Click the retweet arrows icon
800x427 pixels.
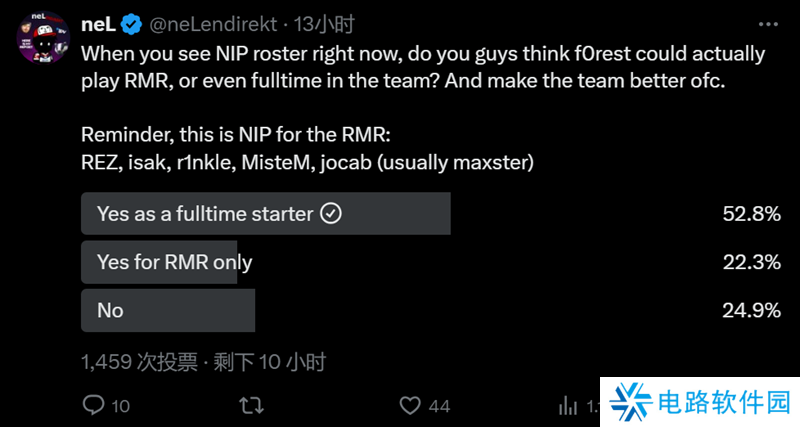coord(253,405)
